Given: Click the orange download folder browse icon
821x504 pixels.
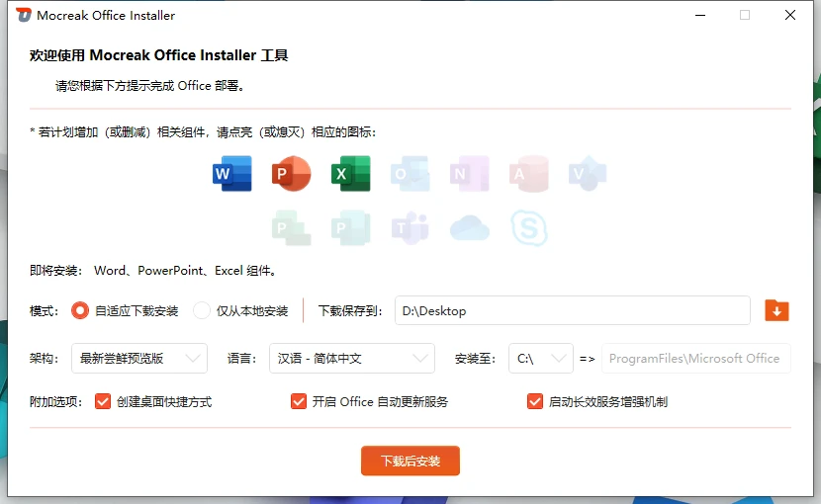Looking at the screenshot, I should (x=776, y=311).
